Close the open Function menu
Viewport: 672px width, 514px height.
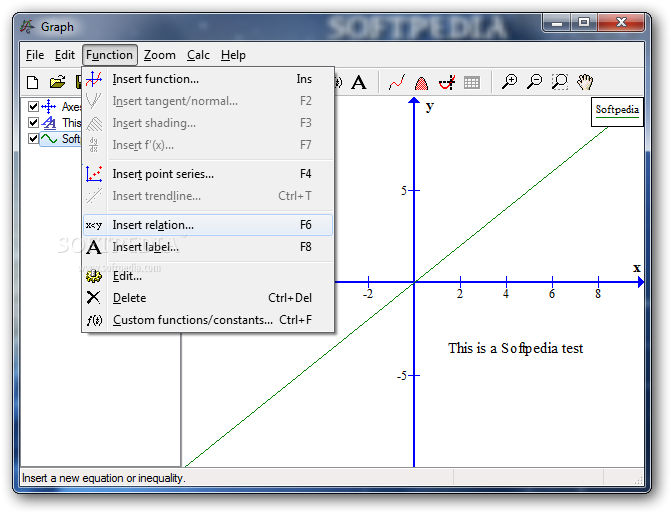[x=110, y=55]
